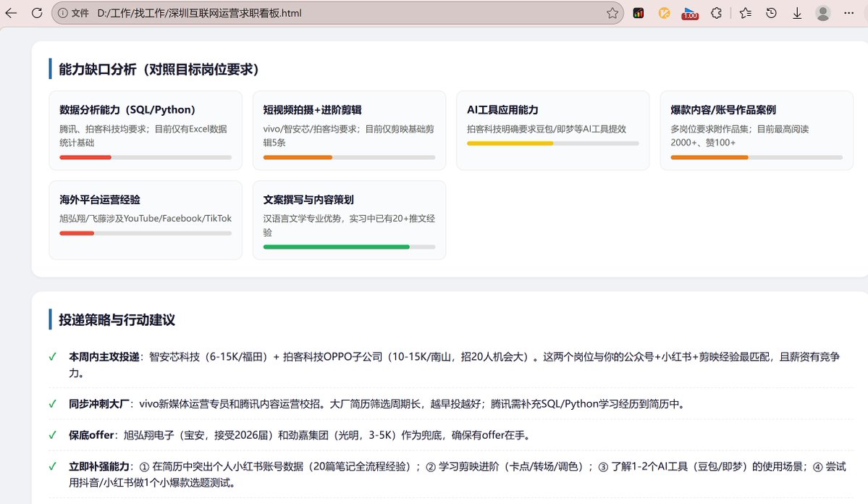This screenshot has height=504, width=868.
Task: Open the user profile avatar
Action: pyautogui.click(x=823, y=13)
